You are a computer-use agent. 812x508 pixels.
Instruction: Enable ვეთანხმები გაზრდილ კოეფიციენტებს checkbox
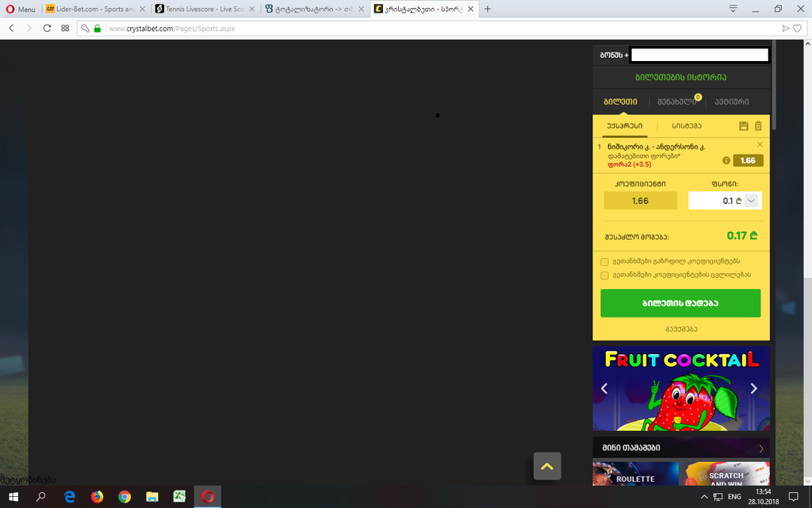pyautogui.click(x=604, y=262)
